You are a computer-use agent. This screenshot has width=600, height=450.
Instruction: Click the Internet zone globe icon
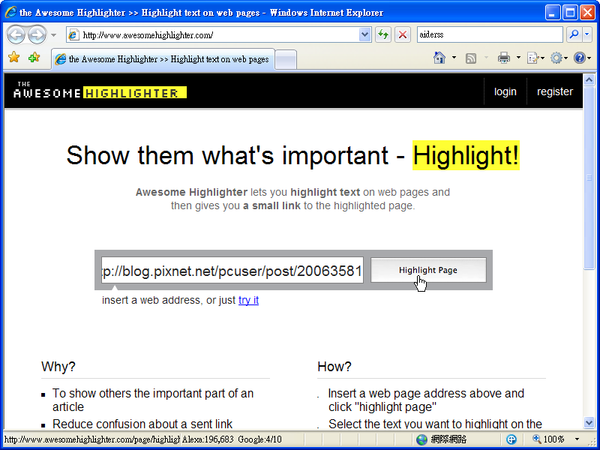[x=421, y=439]
